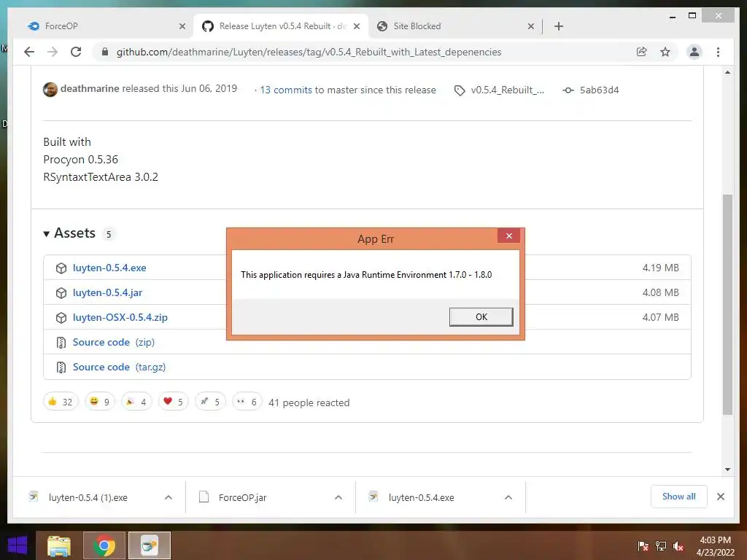Open a new browser tab
The height and width of the screenshot is (560, 747).
[559, 26]
